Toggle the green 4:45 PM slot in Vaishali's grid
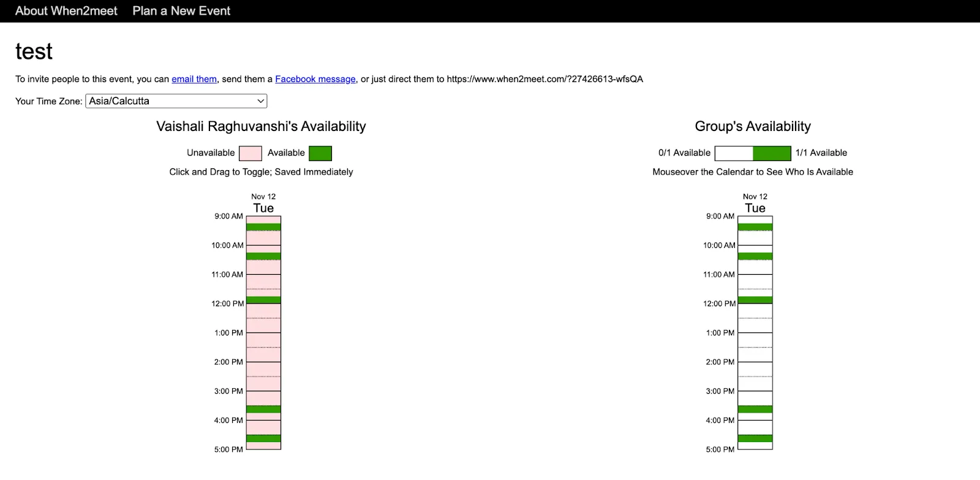 (x=263, y=438)
